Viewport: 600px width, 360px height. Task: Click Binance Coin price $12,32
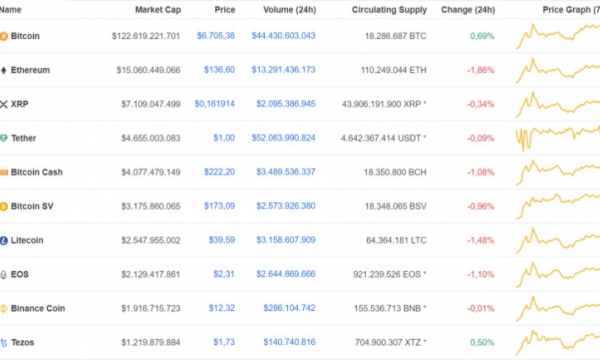(222, 308)
